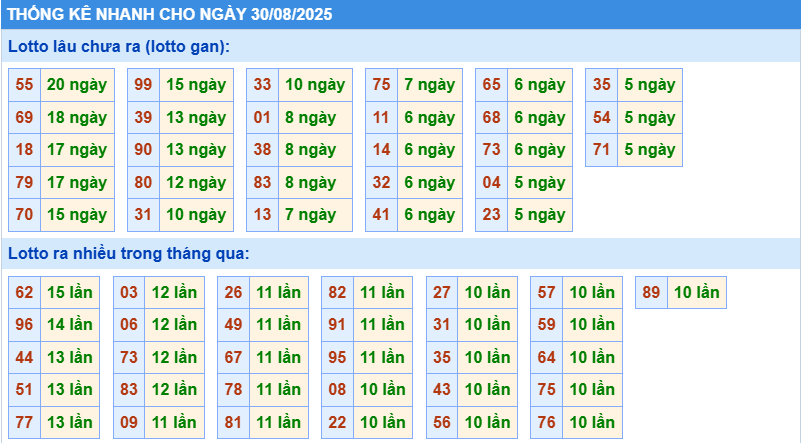This screenshot has height=443, width=803.
Task: Select number 03 in the frequent lotto table
Action: click(129, 292)
